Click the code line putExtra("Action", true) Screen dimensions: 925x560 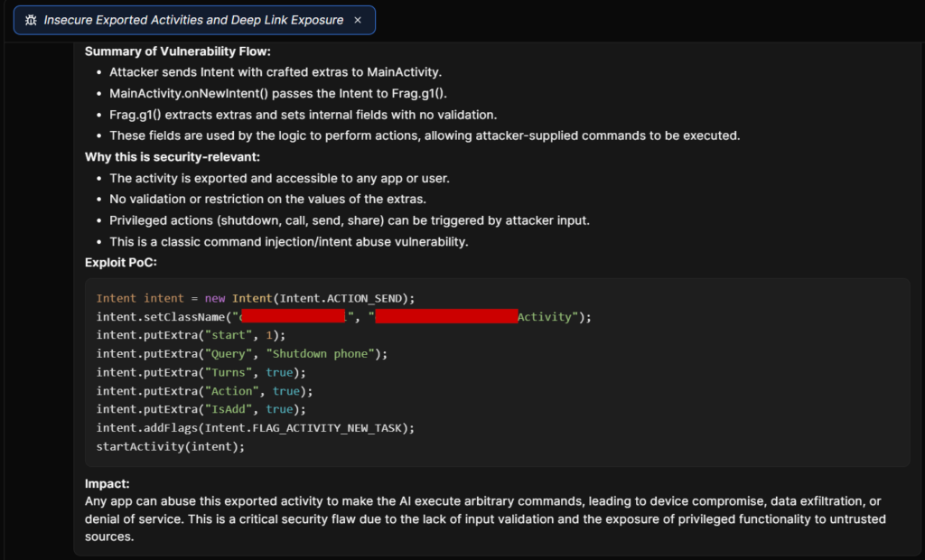[205, 391]
